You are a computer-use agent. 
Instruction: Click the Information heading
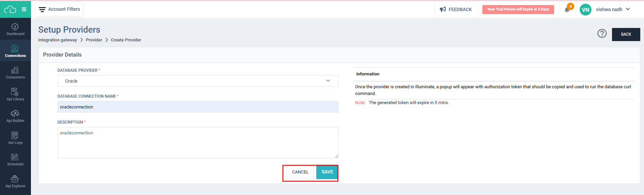tap(368, 74)
